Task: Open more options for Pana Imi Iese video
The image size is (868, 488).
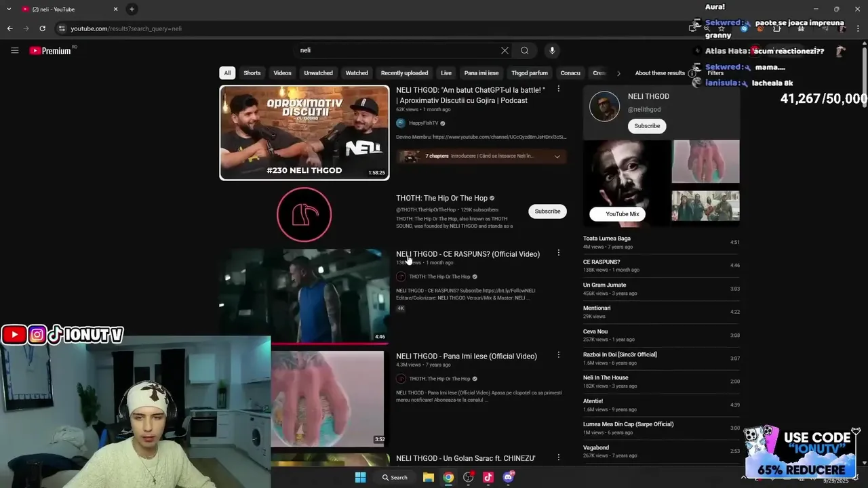Action: tap(558, 354)
